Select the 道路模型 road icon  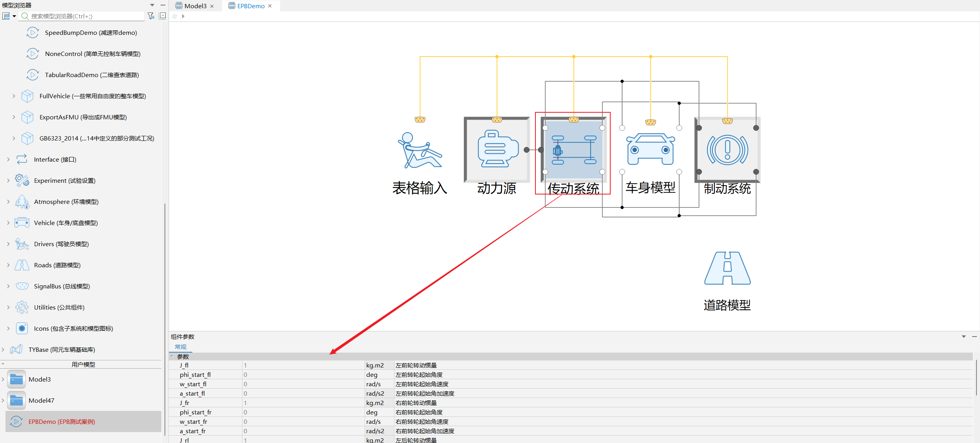click(727, 268)
